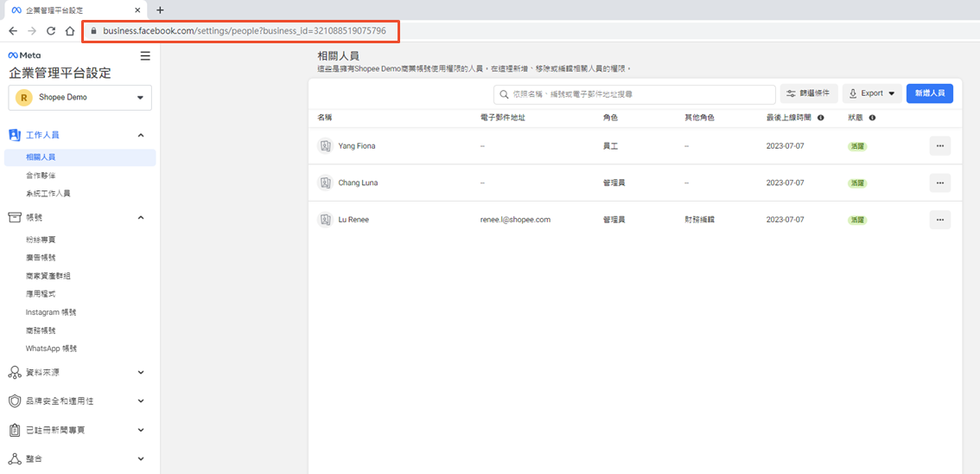Open the three-dot menu for Chang Luna
Screen dimensions: 980x474
pos(939,183)
